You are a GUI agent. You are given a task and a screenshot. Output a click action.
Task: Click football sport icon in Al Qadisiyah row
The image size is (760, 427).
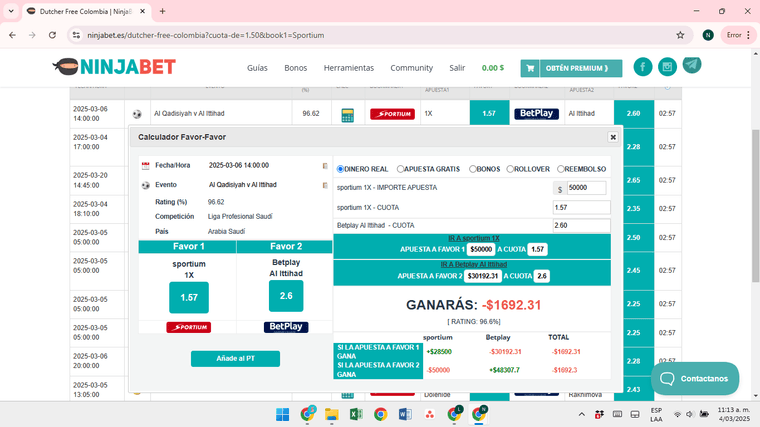(137, 114)
